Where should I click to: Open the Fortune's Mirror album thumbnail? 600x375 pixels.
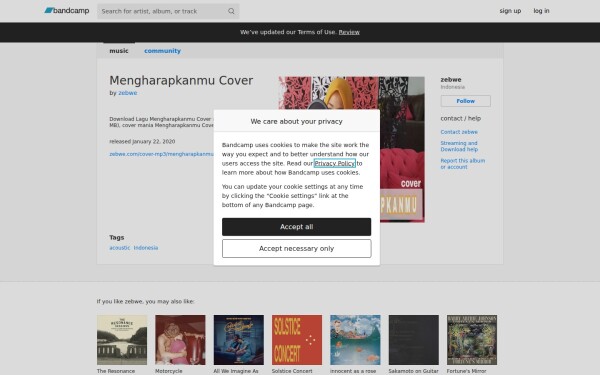[x=472, y=340]
